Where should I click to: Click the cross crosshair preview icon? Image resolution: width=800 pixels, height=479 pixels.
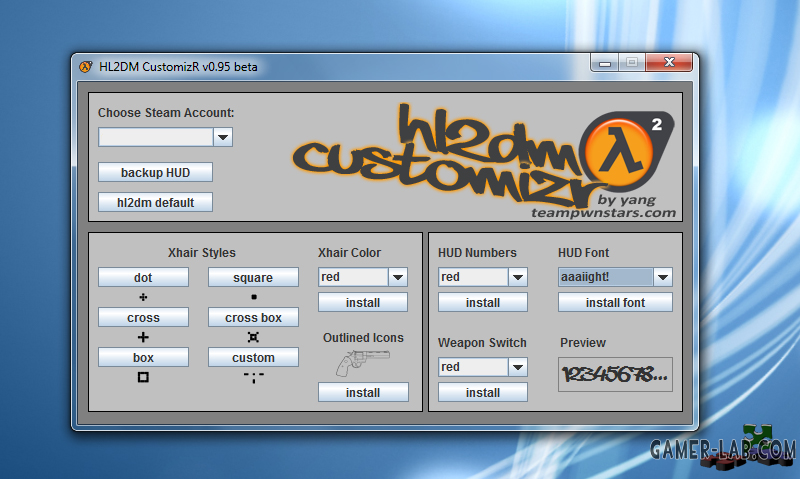(143, 337)
